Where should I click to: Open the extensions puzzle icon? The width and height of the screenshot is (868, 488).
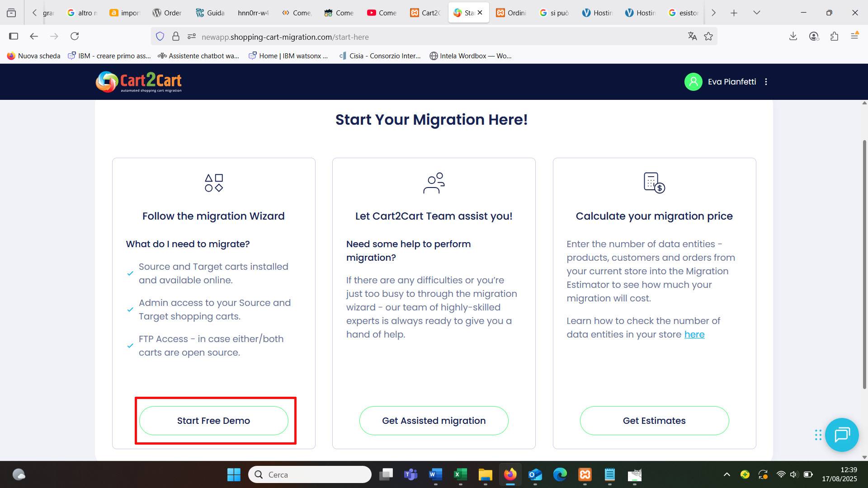(x=834, y=36)
